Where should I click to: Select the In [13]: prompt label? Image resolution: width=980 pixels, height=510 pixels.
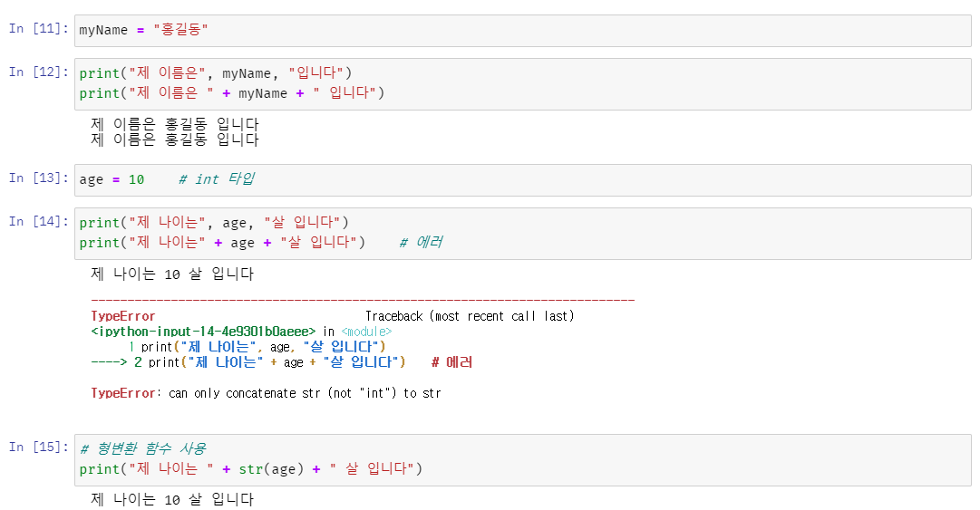pos(39,178)
